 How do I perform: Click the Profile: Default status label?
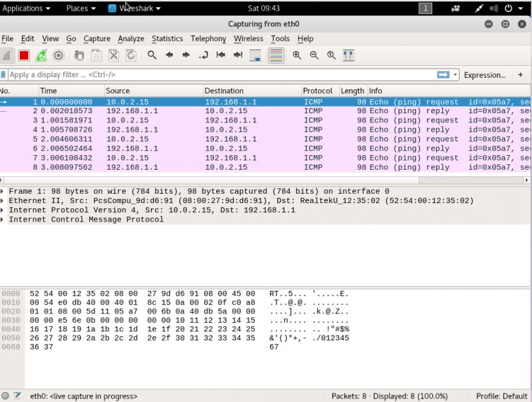click(501, 396)
